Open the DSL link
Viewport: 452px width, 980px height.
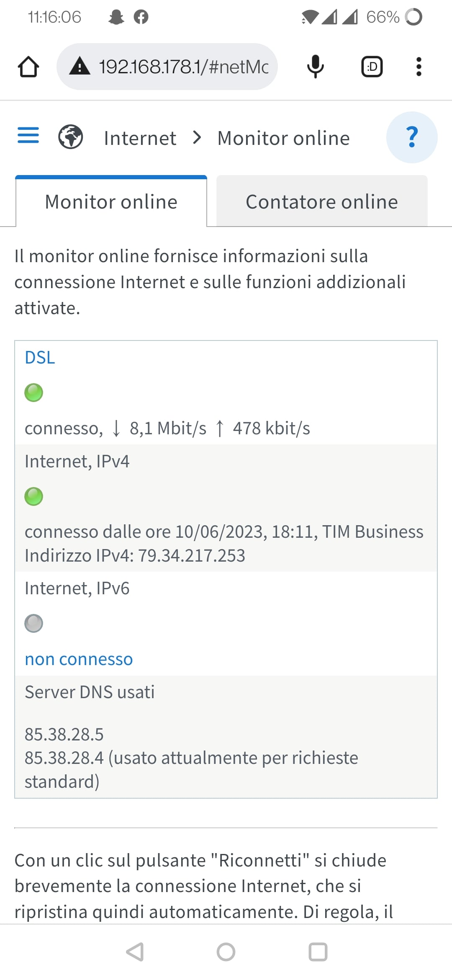point(40,358)
